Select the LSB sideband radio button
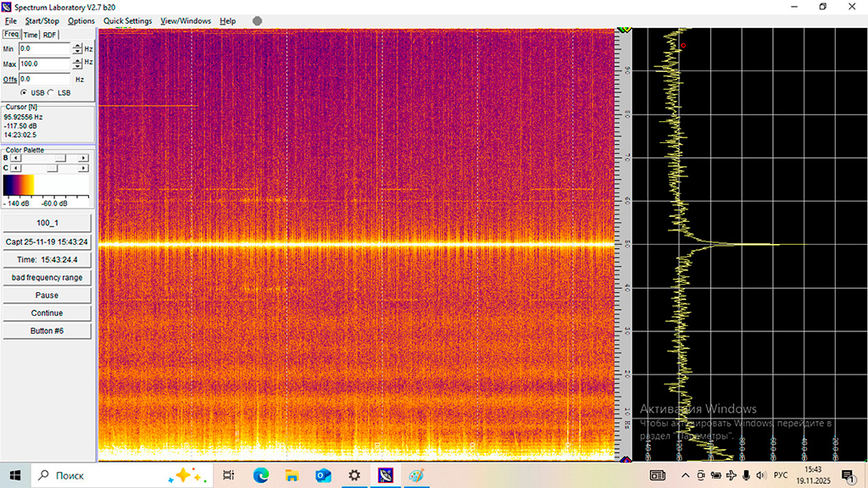The width and height of the screenshot is (868, 488). 51,92
